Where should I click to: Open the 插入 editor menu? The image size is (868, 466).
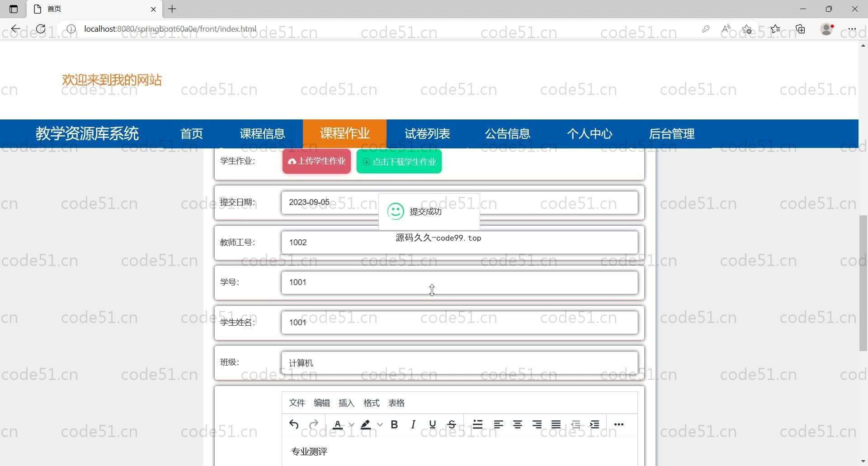(x=346, y=403)
